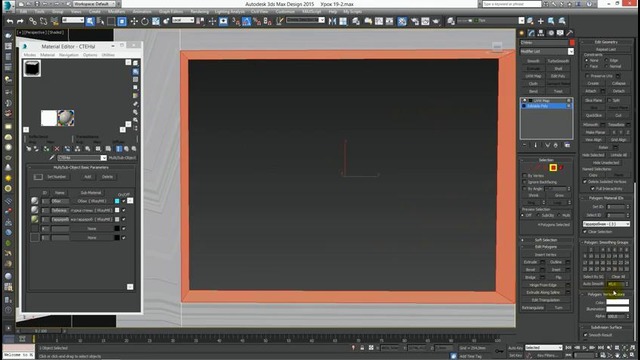Screen dimensions: 640x360
Task: Toggle Preserve UVs checkbox
Action: 587,76
